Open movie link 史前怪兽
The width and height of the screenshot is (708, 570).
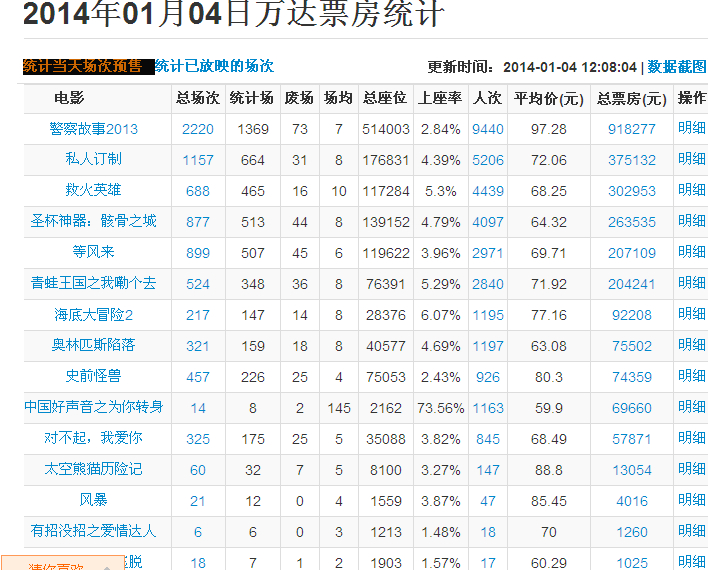pyautogui.click(x=93, y=376)
